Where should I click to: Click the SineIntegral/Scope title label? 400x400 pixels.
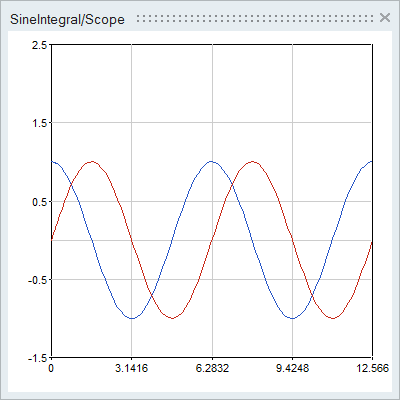(x=67, y=19)
